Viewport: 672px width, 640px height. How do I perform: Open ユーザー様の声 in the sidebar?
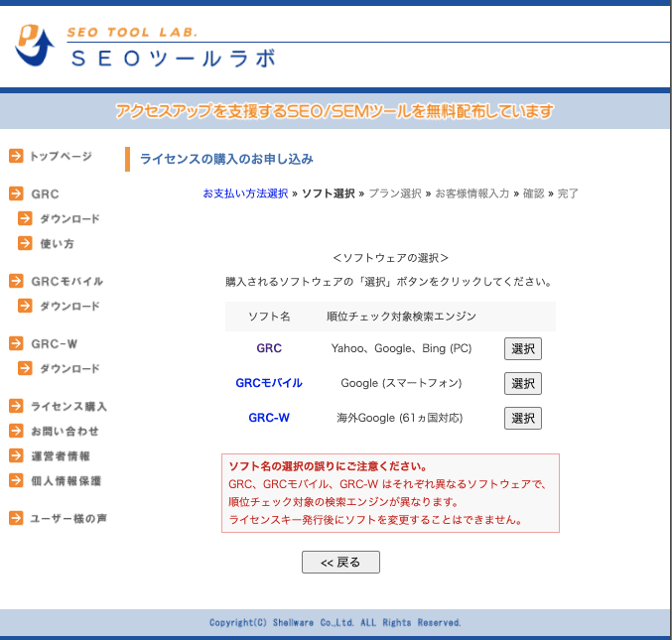click(x=68, y=518)
